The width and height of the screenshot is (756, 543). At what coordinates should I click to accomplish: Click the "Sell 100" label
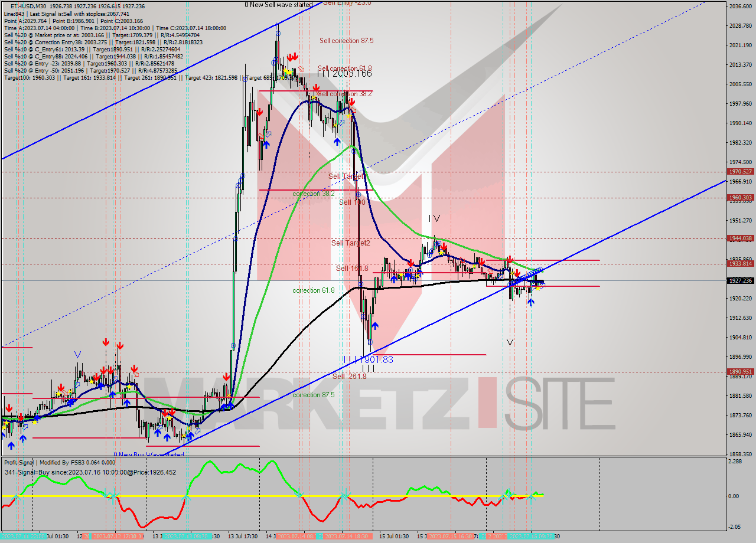point(352,202)
